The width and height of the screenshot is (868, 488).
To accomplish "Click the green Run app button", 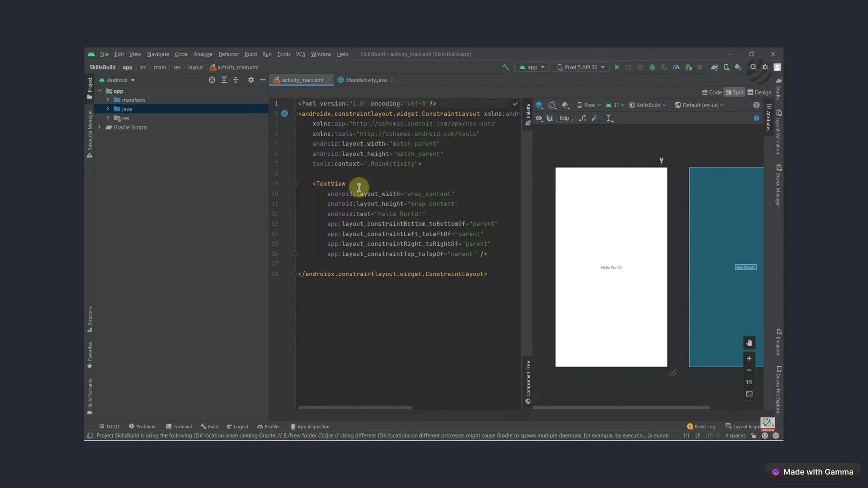I will tap(617, 67).
